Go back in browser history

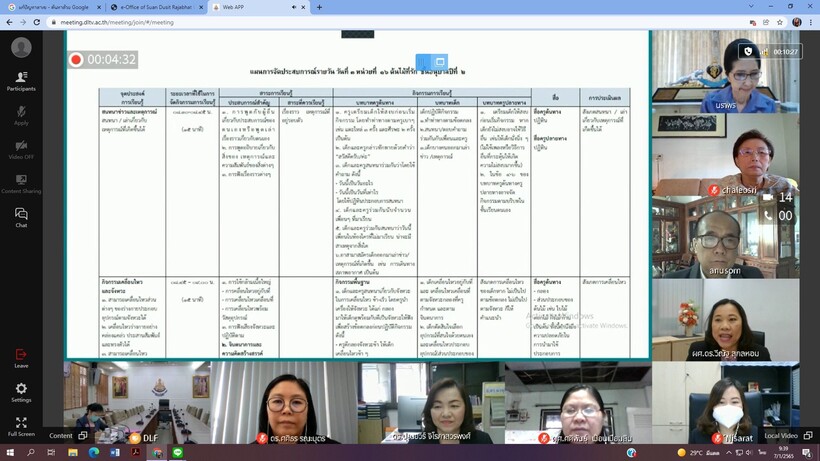pyautogui.click(x=9, y=22)
